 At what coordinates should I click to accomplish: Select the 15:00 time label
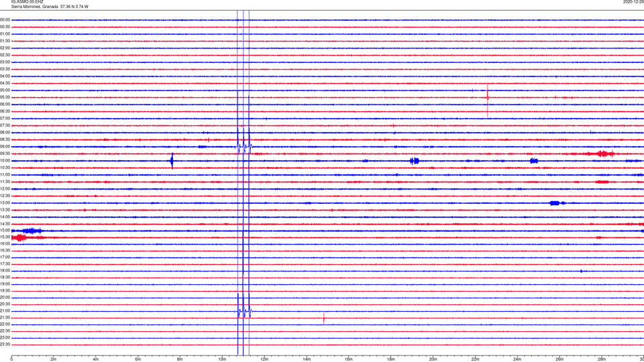[x=5, y=231]
